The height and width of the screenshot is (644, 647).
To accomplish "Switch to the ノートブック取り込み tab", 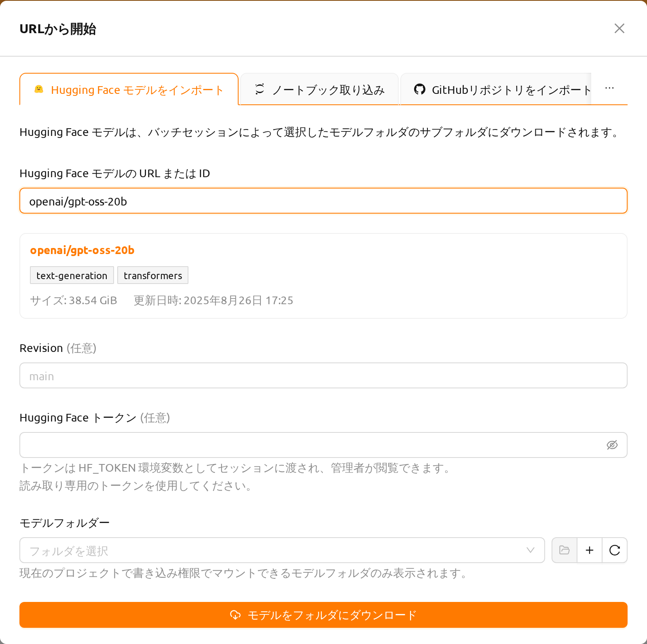I will (319, 89).
